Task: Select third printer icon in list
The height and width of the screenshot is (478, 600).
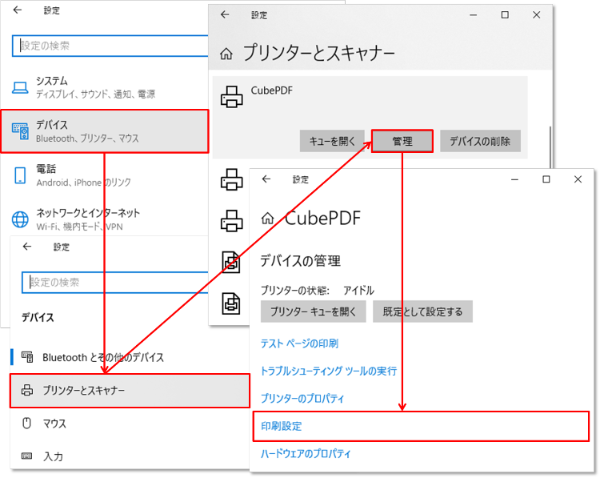Action: pos(232,221)
